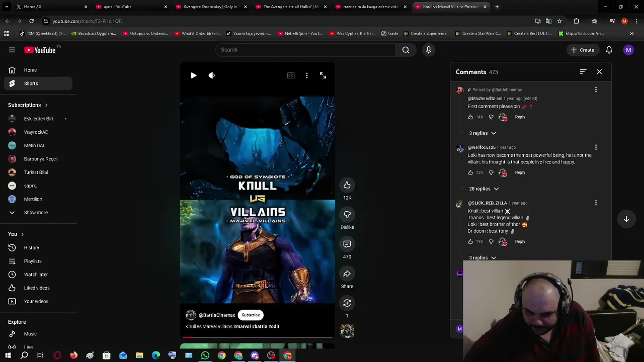Start voice search with the microphone
644x362 pixels.
tap(429, 50)
